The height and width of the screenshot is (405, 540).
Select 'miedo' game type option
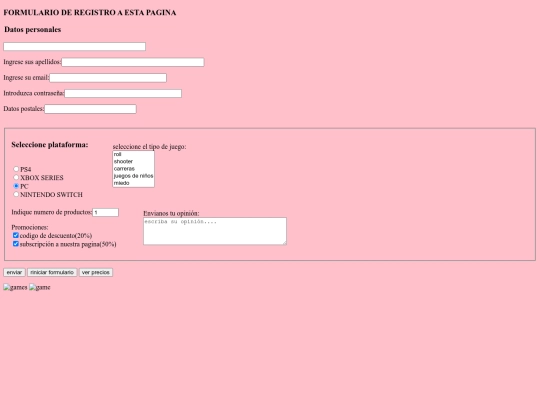pyautogui.click(x=133, y=183)
